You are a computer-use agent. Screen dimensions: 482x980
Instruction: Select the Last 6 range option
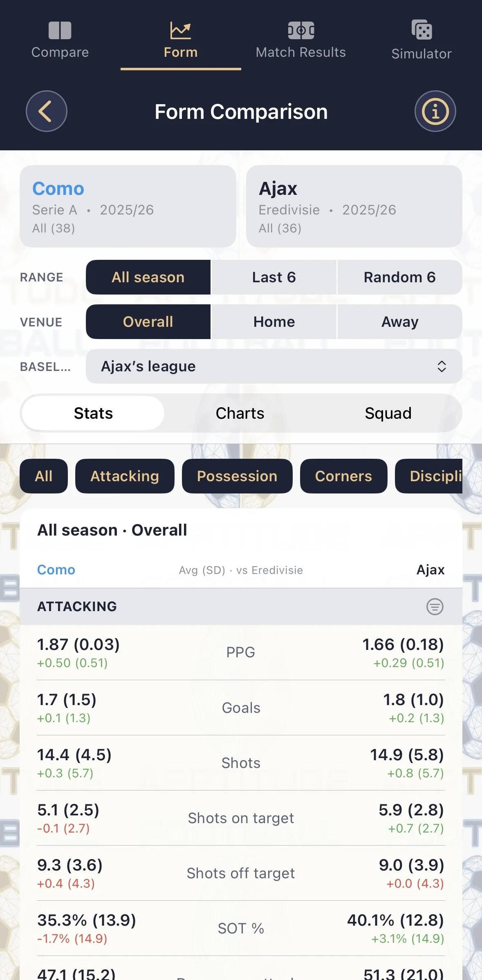[274, 277]
